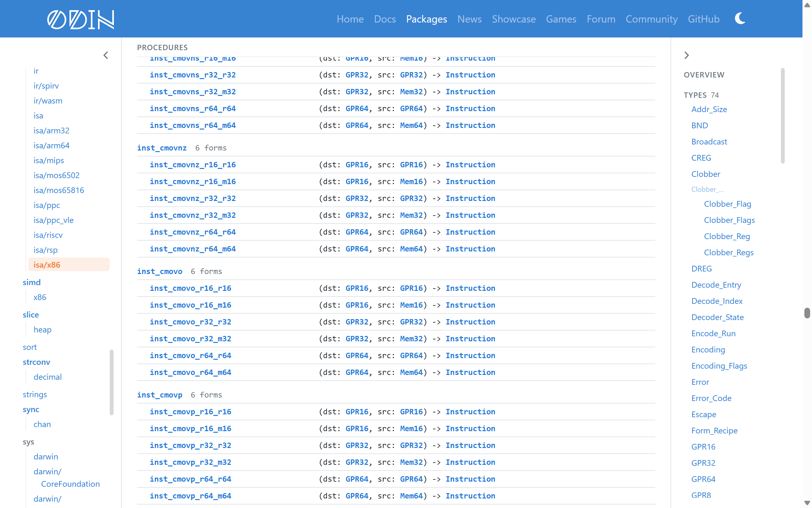The width and height of the screenshot is (812, 508).
Task: Open the GitHub link in the header
Action: (704, 19)
